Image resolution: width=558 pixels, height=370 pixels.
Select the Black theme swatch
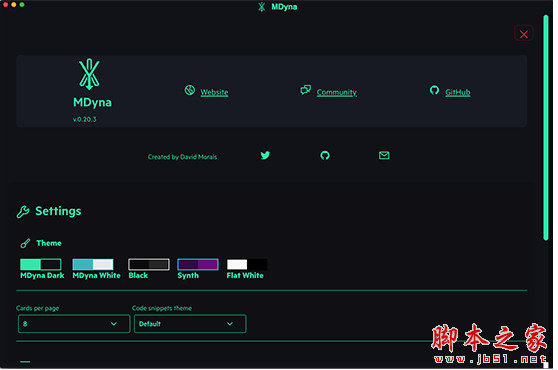click(x=149, y=264)
